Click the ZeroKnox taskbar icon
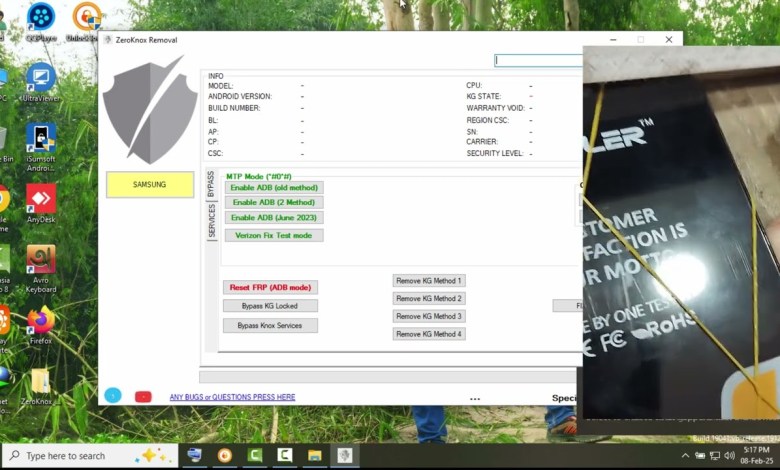This screenshot has width=780, height=470. pyautogui.click(x=345, y=455)
